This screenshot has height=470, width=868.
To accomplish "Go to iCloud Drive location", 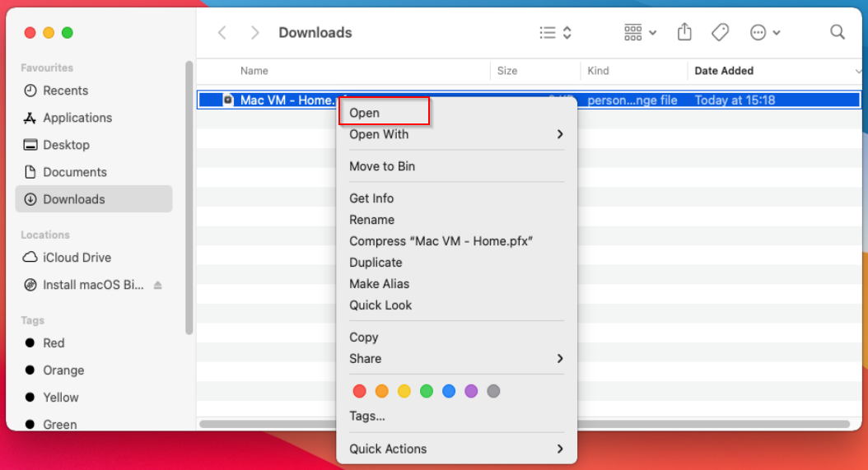I will (x=77, y=258).
